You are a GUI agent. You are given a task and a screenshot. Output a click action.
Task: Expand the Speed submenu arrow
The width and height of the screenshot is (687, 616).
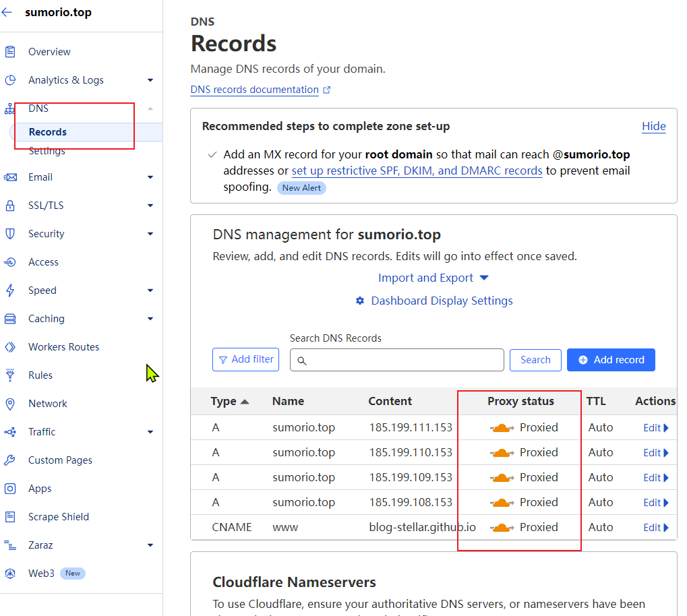click(150, 290)
